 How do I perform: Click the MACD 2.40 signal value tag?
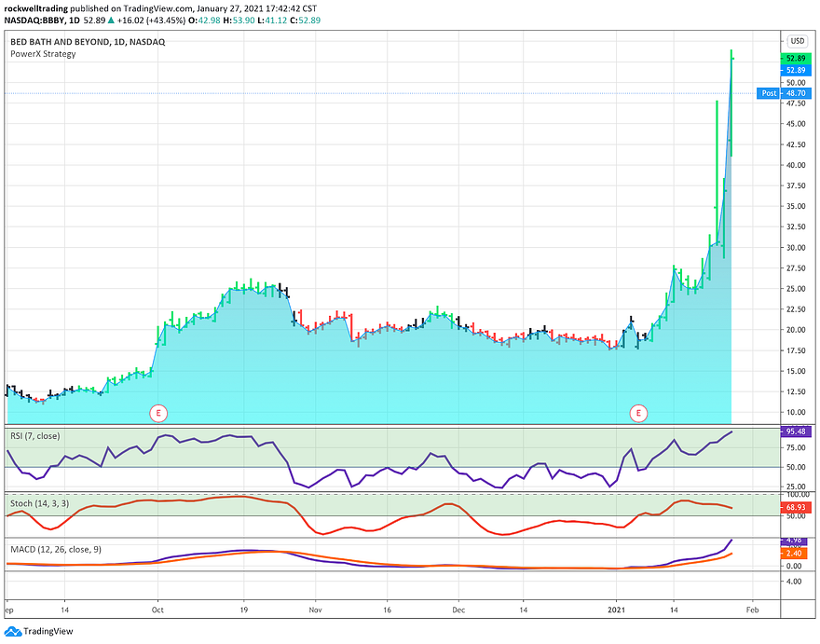[x=796, y=554]
